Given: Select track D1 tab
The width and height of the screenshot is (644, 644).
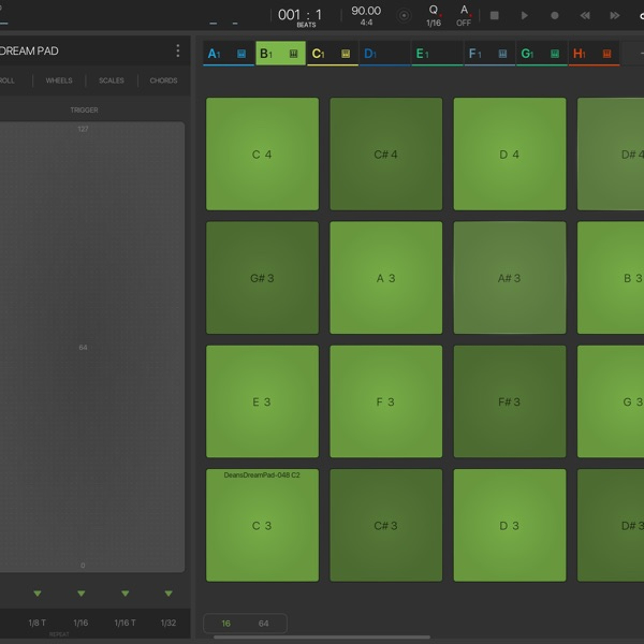Looking at the screenshot, I should coord(385,53).
